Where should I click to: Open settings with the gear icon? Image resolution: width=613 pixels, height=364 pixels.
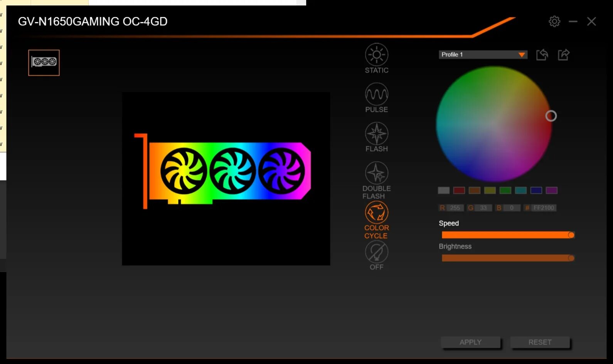(554, 21)
